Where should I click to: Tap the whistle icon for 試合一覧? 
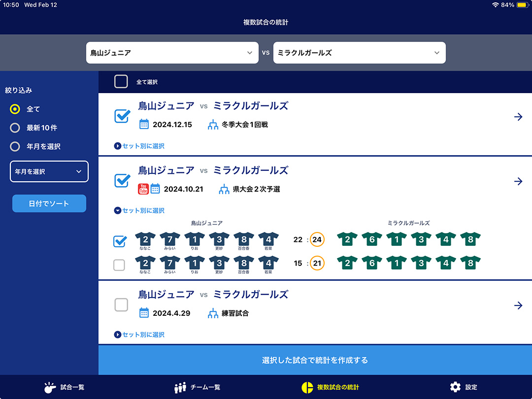point(50,387)
